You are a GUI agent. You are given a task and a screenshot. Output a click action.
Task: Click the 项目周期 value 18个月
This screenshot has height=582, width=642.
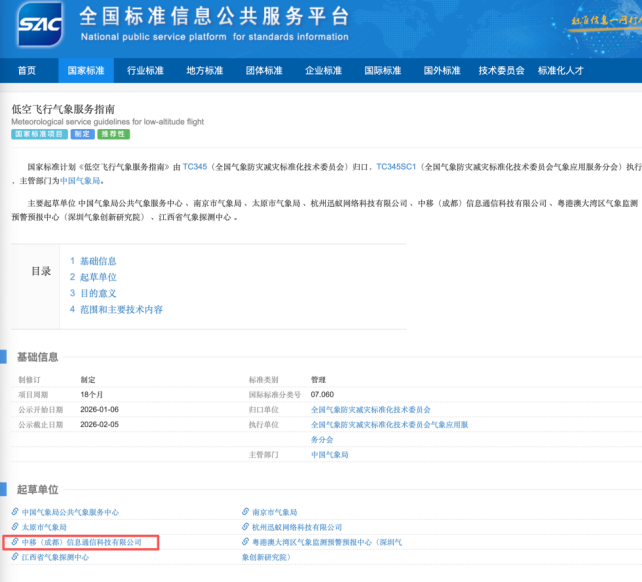[x=92, y=394]
